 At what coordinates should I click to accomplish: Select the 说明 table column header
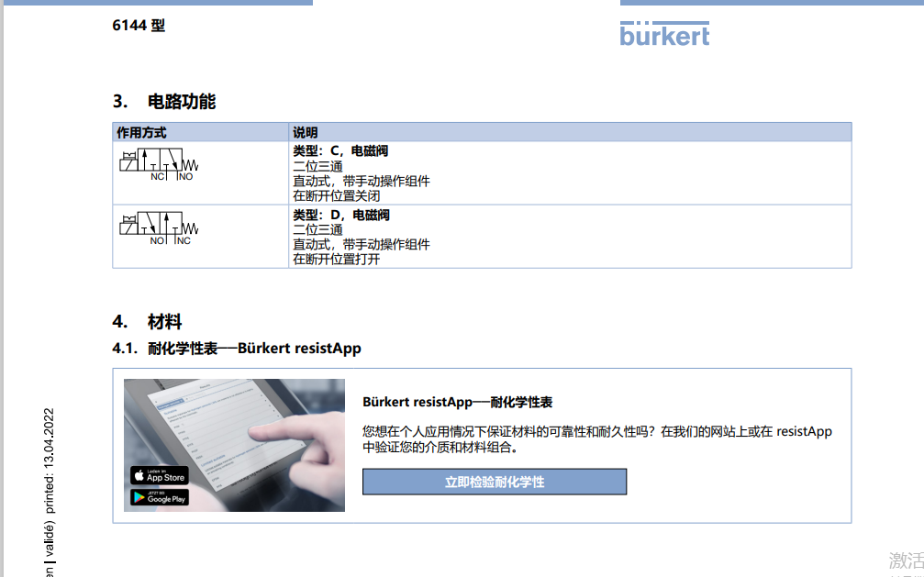[306, 132]
